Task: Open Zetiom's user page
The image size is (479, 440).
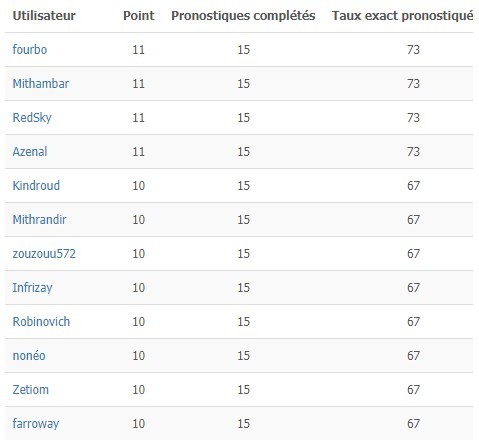Action: tap(31, 390)
